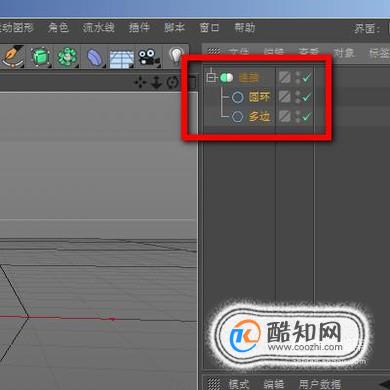390x390 pixels.
Task: Click the viewport rotate icon
Action: [x=173, y=82]
